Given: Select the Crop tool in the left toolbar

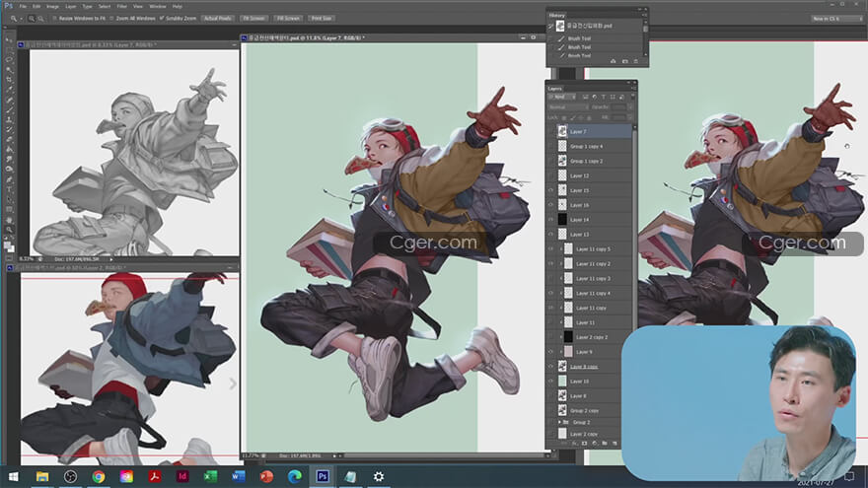Looking at the screenshot, I should [x=9, y=79].
